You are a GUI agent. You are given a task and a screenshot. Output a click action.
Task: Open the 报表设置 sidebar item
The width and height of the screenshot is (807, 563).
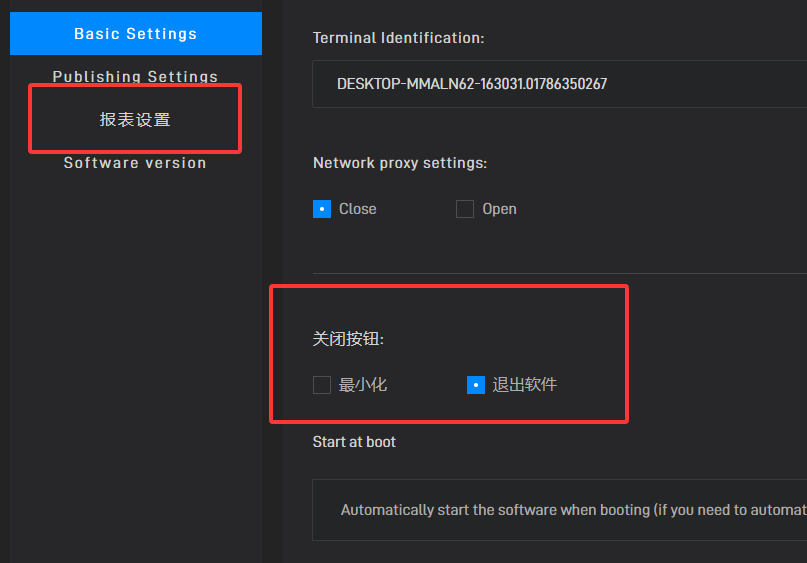click(135, 119)
